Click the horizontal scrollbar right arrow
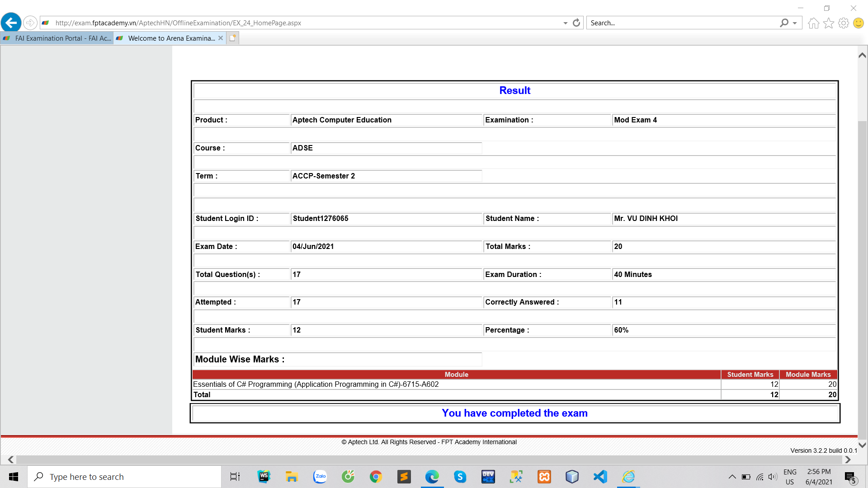This screenshot has width=868, height=488. coord(848,460)
